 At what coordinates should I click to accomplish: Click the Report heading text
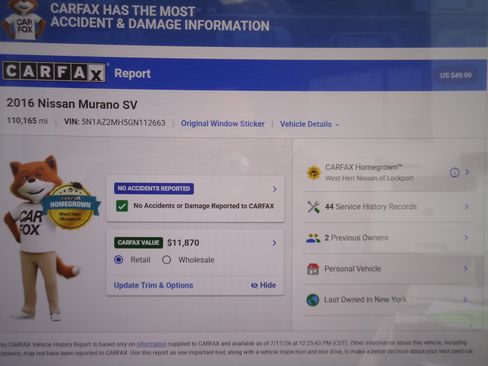coord(132,73)
